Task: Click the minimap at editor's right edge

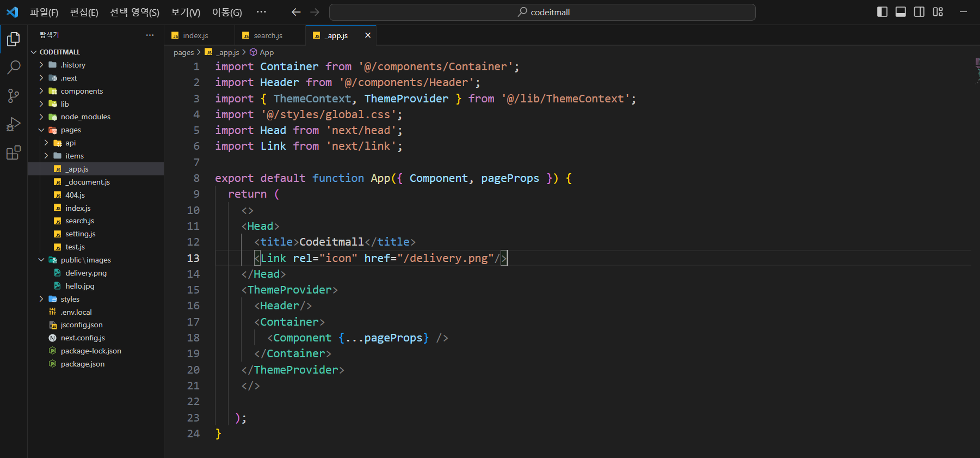Action: pyautogui.click(x=976, y=71)
